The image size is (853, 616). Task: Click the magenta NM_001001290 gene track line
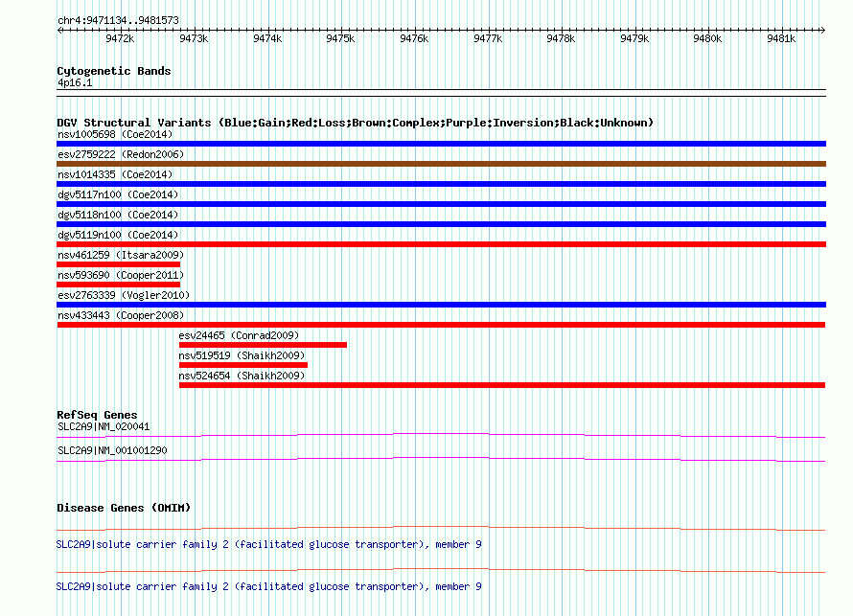(441, 460)
